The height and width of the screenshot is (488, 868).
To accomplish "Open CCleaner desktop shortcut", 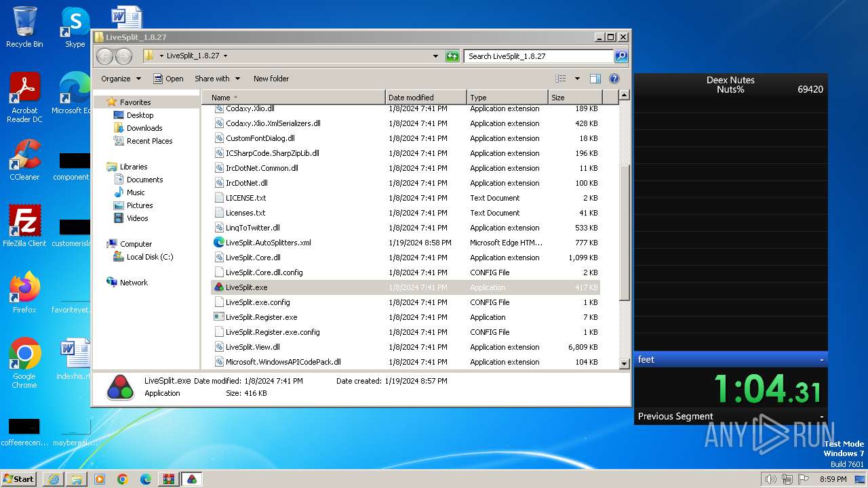I will (24, 160).
